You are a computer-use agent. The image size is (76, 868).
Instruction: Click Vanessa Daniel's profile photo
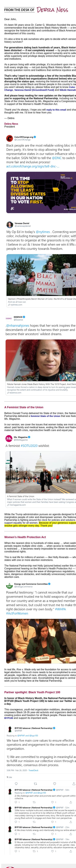click(x=9, y=225)
